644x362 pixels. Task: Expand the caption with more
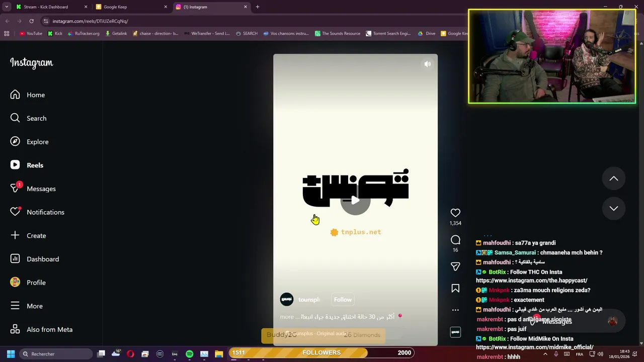(x=287, y=317)
